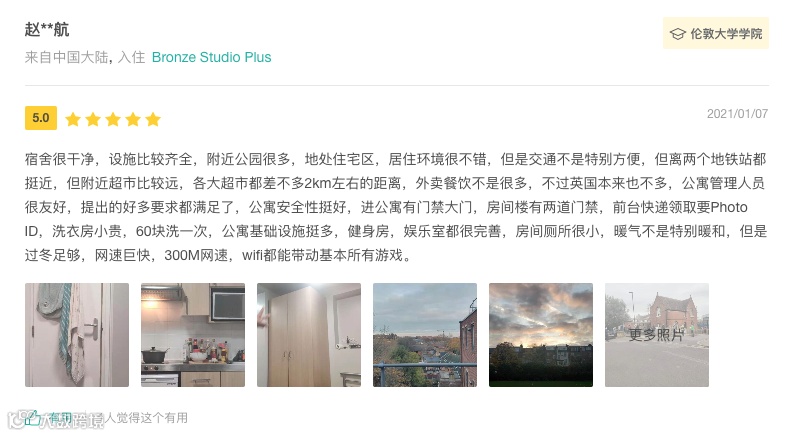Click the 5.0 yellow score badge
Viewport: 796px width, 436px height.
tap(41, 118)
